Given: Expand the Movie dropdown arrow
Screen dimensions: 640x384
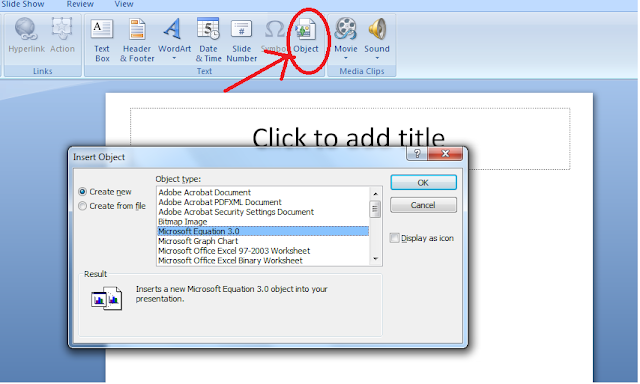Looking at the screenshot, I should coord(345,58).
